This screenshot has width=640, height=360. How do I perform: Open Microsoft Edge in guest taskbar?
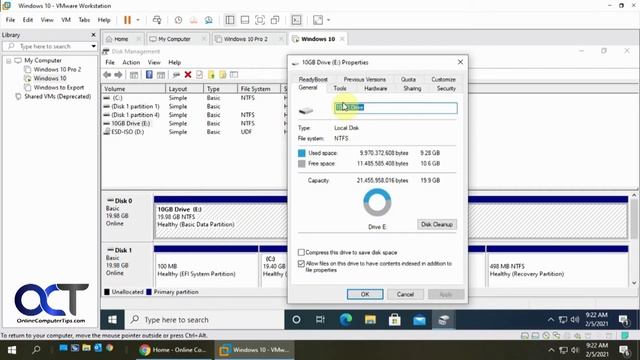tap(346, 320)
